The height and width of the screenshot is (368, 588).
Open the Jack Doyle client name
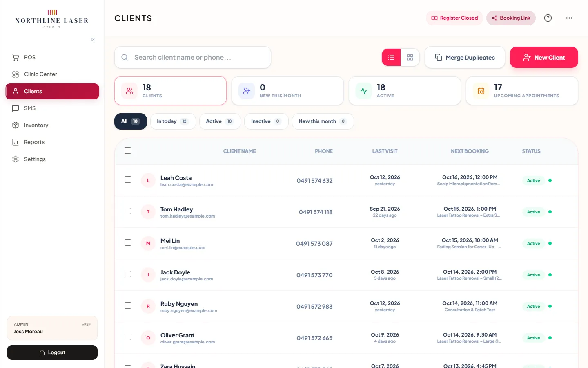click(175, 272)
